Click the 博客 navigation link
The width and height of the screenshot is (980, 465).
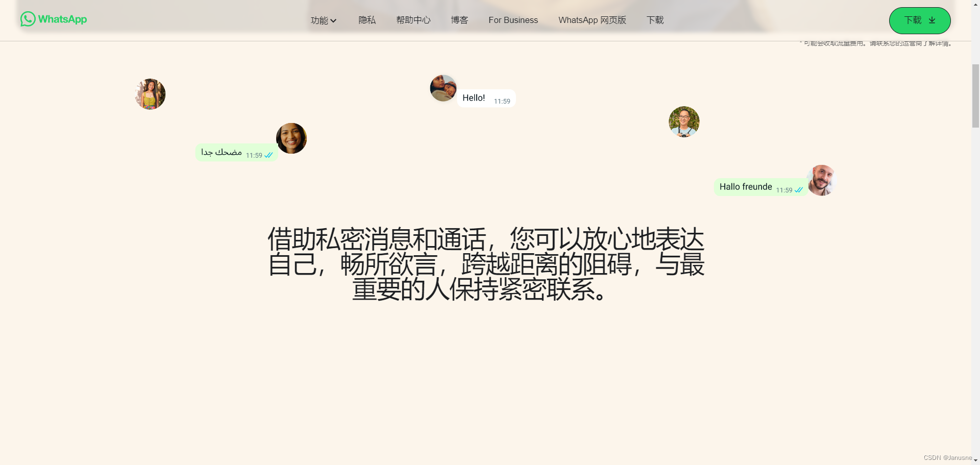pos(458,20)
